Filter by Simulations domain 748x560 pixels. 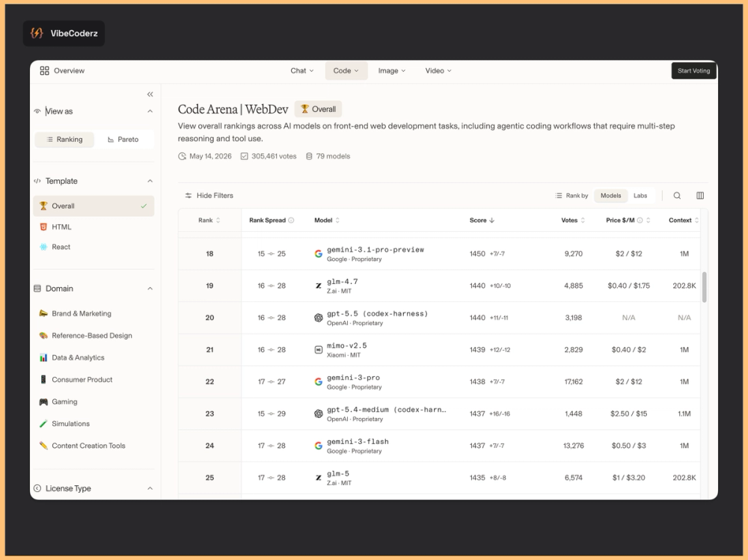point(94,424)
